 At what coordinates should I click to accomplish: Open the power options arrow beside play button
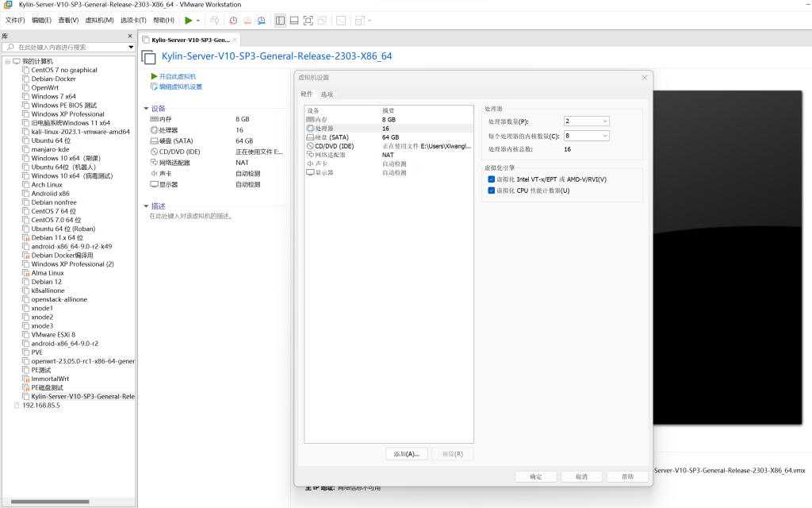coord(197,21)
